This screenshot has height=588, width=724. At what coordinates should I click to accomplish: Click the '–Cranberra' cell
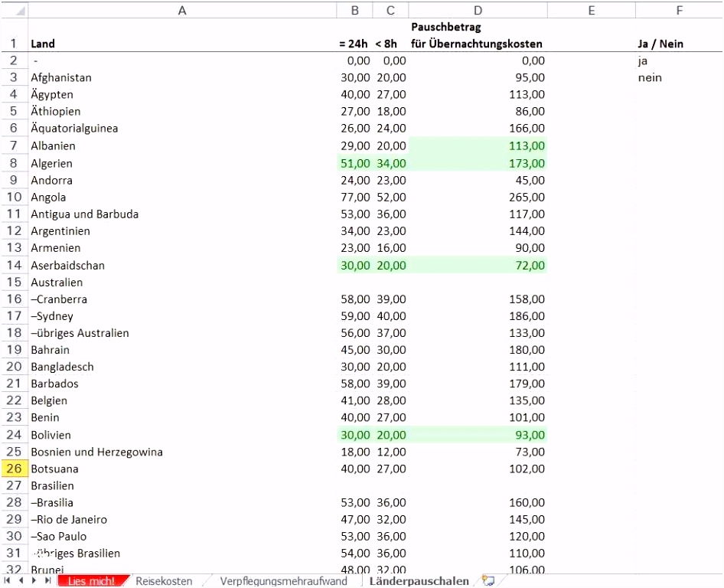(182, 299)
